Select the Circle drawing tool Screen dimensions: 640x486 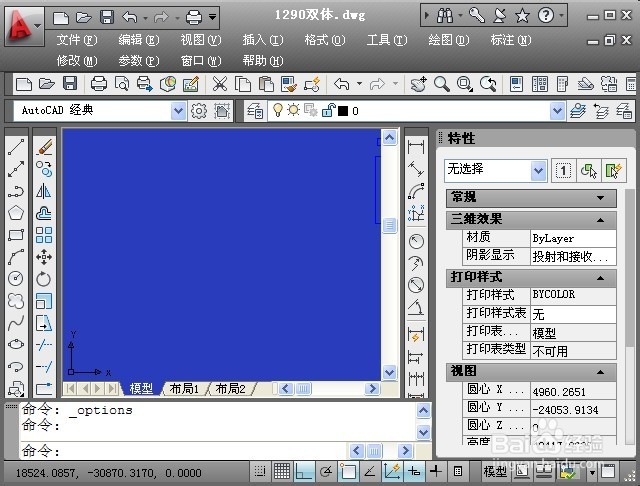(x=16, y=279)
